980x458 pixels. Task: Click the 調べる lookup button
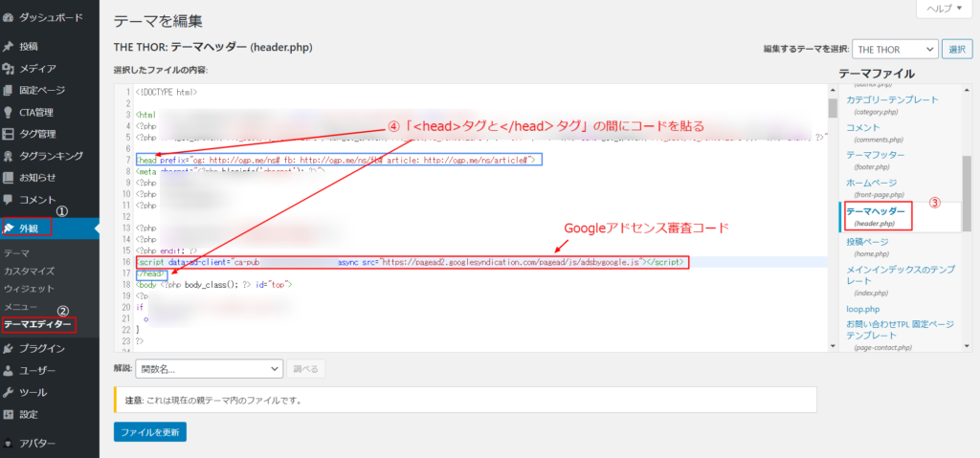[305, 369]
